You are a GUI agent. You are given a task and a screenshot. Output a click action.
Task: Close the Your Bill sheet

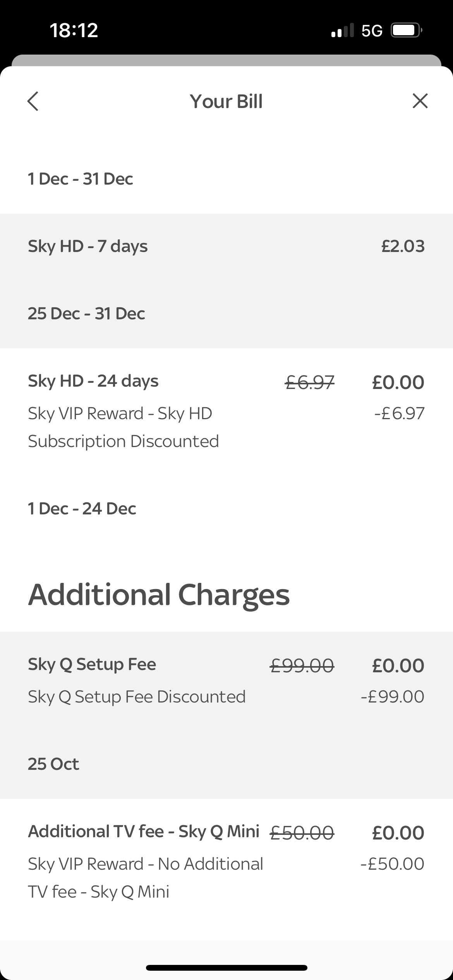point(420,101)
